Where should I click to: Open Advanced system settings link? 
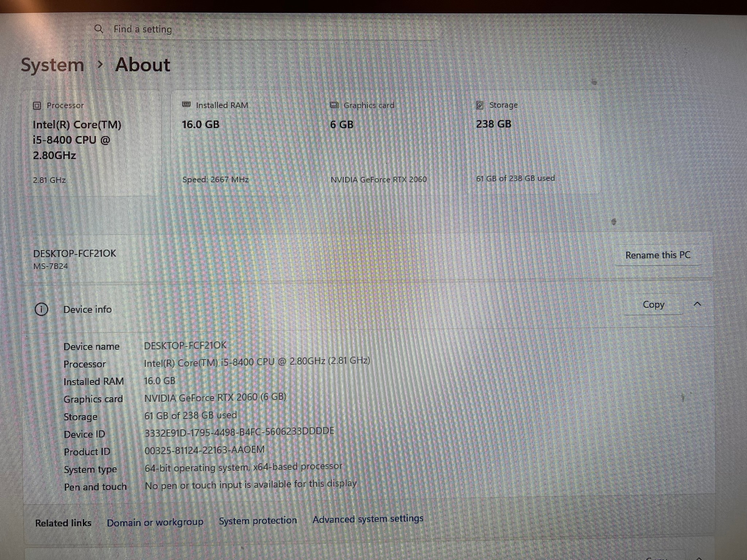368,519
